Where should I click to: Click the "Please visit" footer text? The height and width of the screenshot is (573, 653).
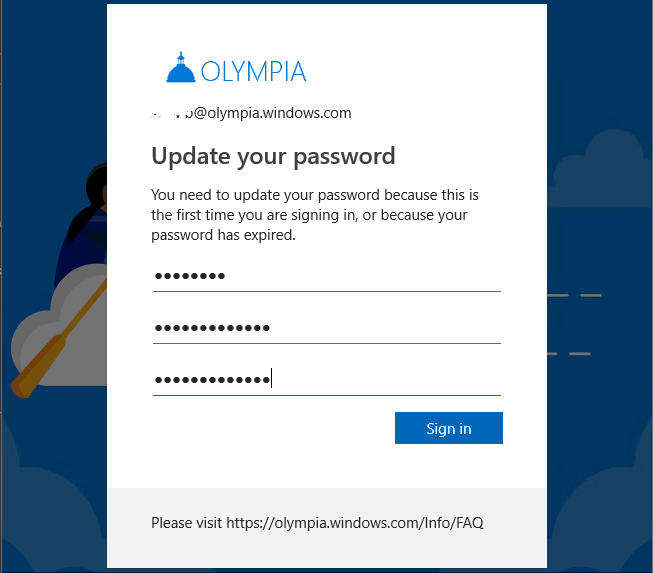pos(187,522)
